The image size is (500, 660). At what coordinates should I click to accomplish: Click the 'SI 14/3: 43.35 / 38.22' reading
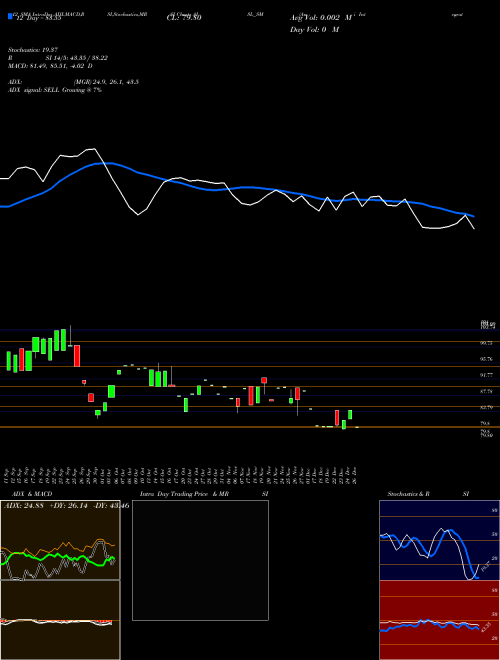coord(77,58)
